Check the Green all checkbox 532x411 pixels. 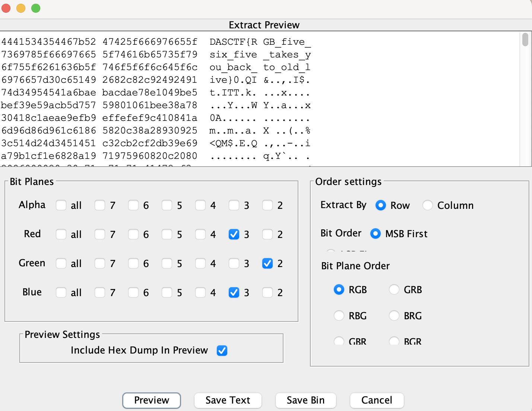pos(61,263)
